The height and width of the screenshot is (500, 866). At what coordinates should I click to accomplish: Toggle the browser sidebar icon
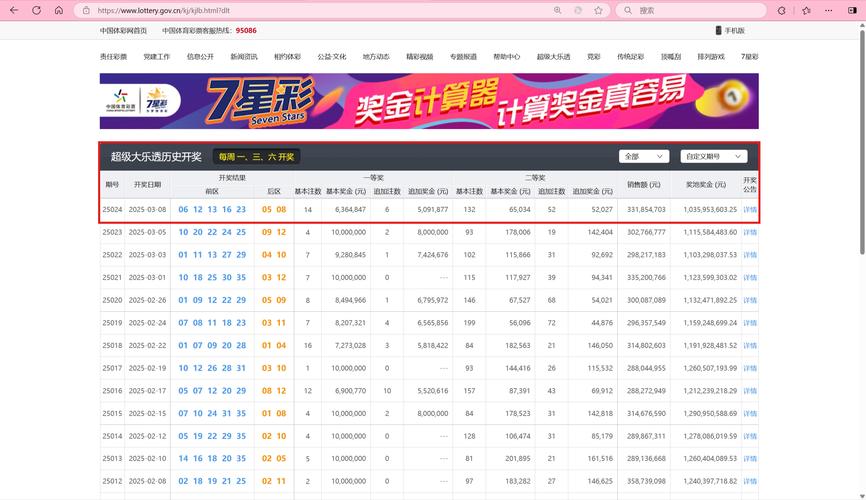click(x=852, y=10)
